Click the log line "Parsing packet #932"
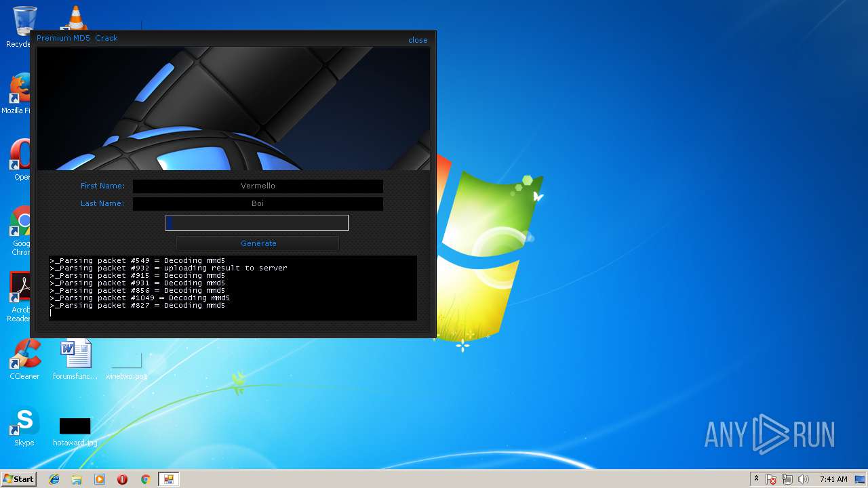The image size is (868, 488). tap(168, 268)
